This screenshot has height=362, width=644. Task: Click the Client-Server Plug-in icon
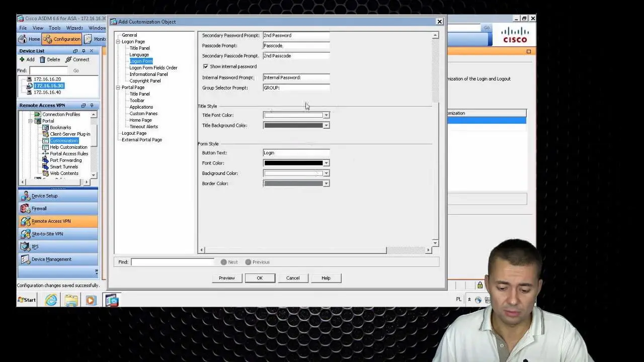[x=45, y=134]
